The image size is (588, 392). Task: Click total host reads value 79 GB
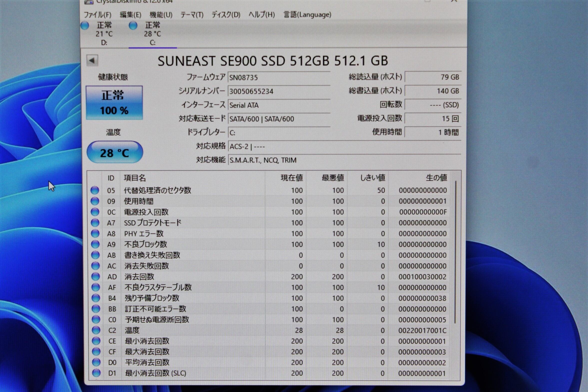433,77
